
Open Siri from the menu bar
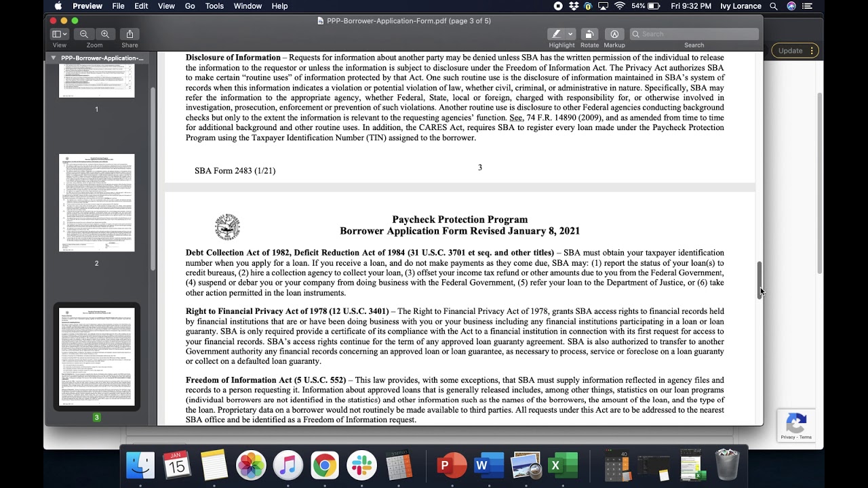pyautogui.click(x=791, y=6)
